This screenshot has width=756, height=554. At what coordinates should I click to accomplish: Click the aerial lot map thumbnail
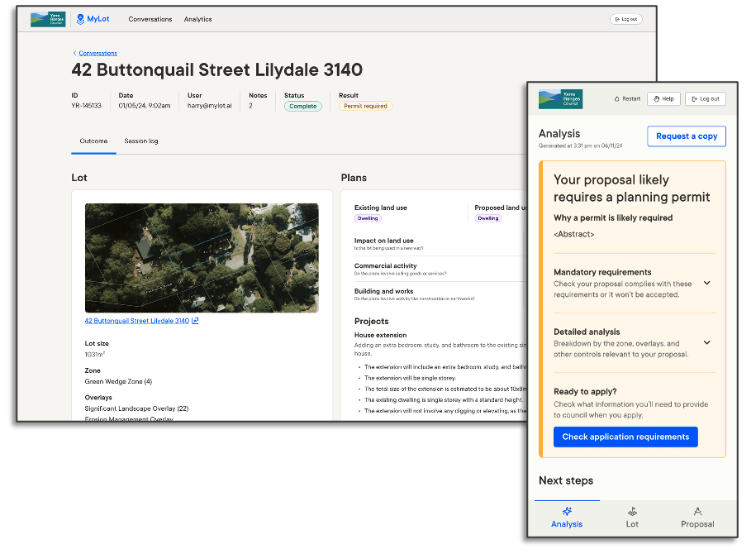[x=201, y=258]
